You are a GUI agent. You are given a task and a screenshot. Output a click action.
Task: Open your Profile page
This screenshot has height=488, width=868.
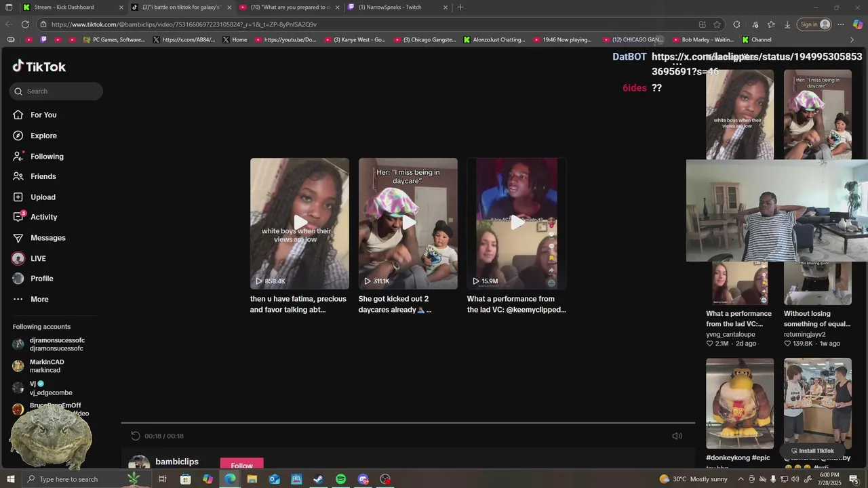coord(41,279)
